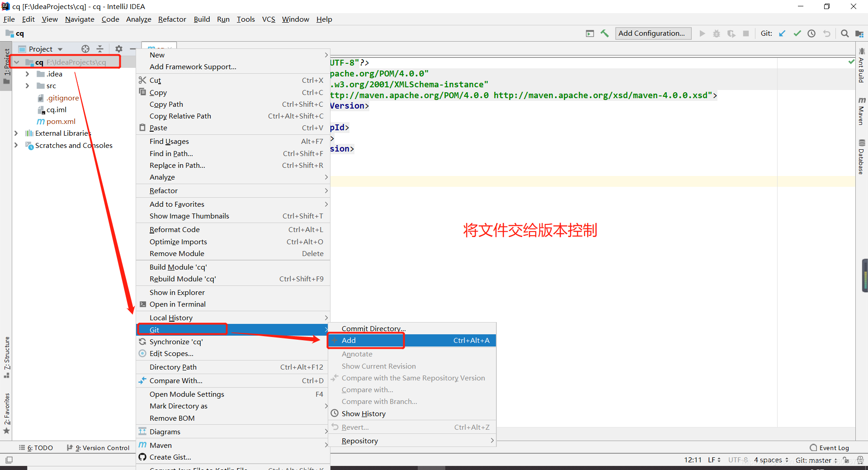This screenshot has width=868, height=470.
Task: Choose Find Usages in context menu
Action: click(233, 142)
